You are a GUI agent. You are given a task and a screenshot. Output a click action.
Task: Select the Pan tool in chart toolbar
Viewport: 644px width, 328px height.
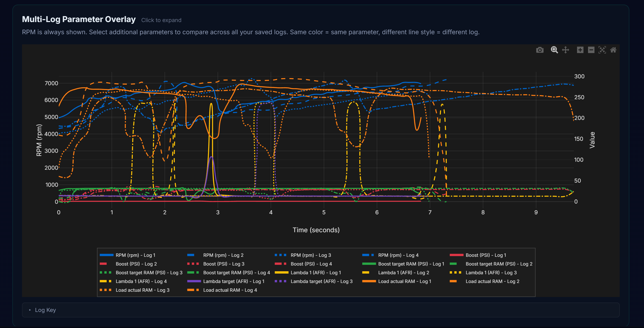pyautogui.click(x=566, y=50)
